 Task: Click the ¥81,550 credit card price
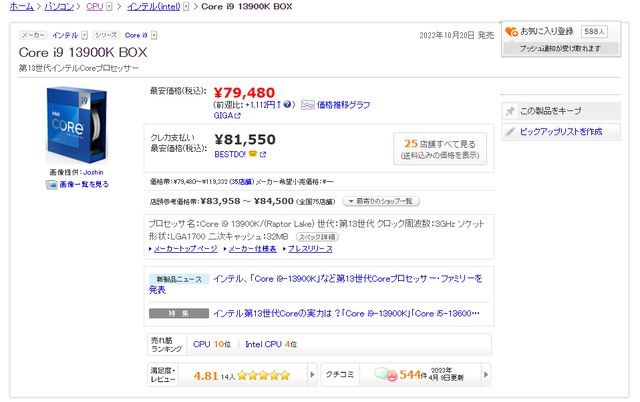[245, 140]
